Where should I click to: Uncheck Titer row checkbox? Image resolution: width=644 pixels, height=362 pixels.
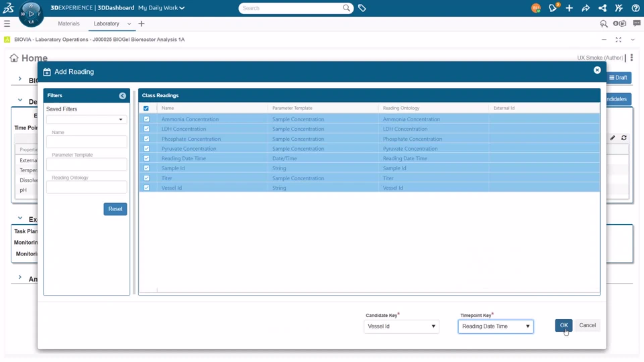[147, 178]
